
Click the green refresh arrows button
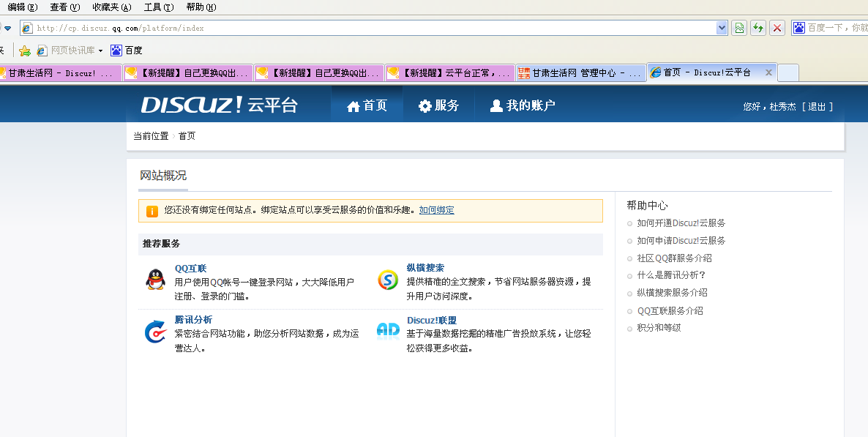point(757,28)
